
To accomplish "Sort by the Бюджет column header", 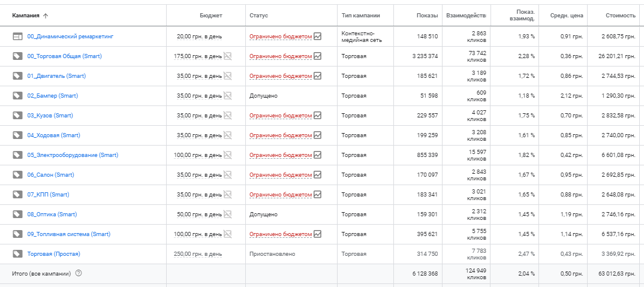I will [x=211, y=16].
